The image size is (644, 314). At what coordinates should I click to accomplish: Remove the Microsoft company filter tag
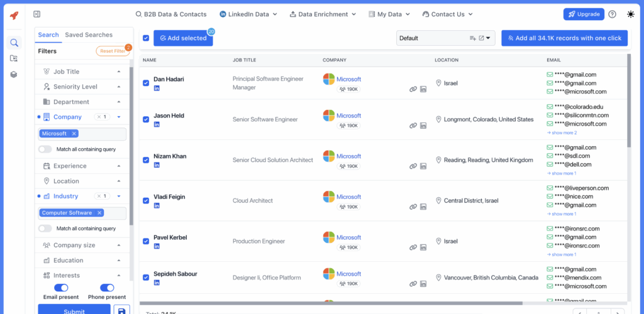point(74,134)
